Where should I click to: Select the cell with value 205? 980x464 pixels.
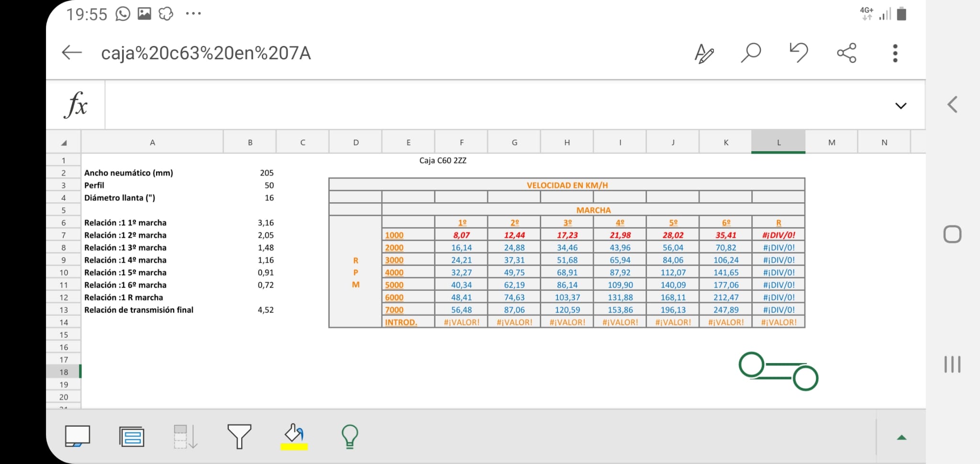[250, 173]
